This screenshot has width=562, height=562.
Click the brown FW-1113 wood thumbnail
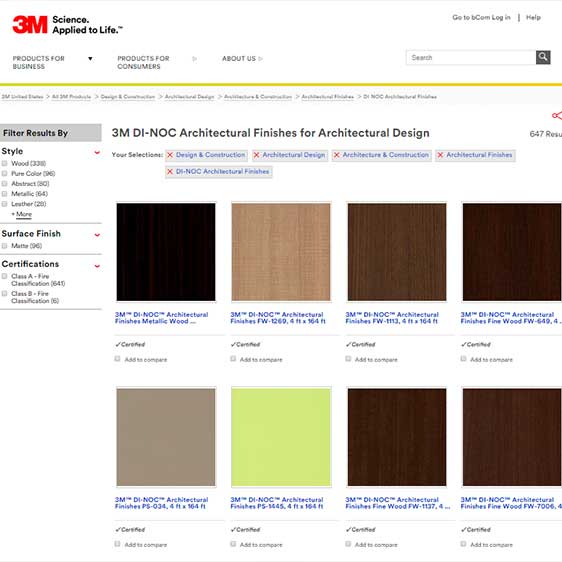pyautogui.click(x=397, y=252)
